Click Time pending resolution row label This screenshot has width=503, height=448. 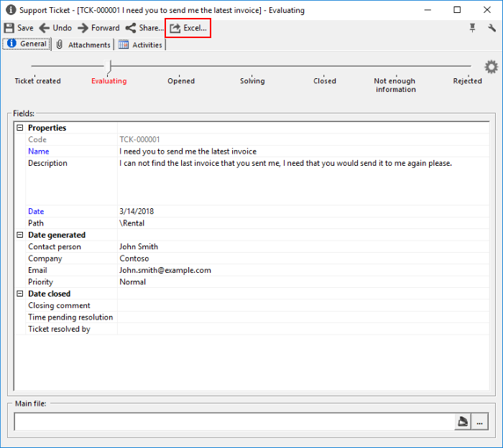coord(70,317)
